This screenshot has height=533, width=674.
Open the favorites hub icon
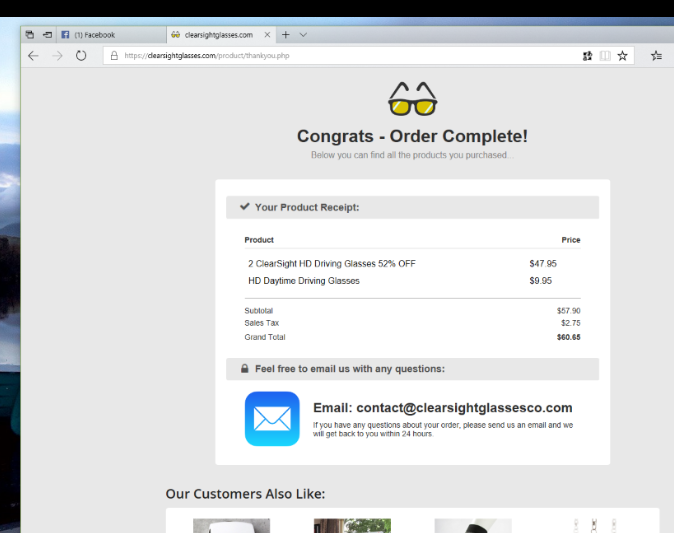656,55
